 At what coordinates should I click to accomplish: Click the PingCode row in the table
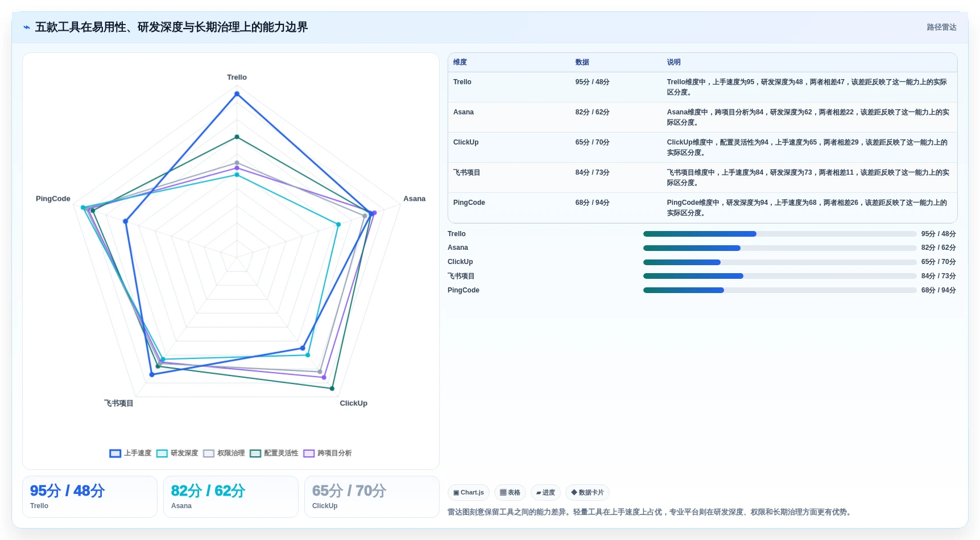(x=702, y=208)
